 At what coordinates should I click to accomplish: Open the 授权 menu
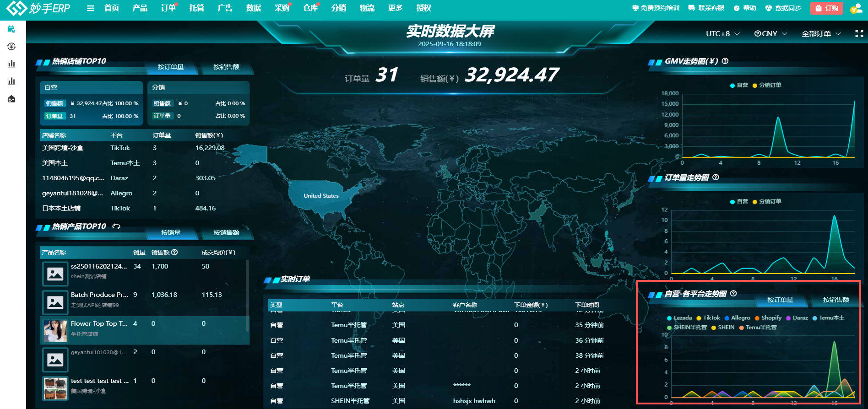tap(423, 8)
